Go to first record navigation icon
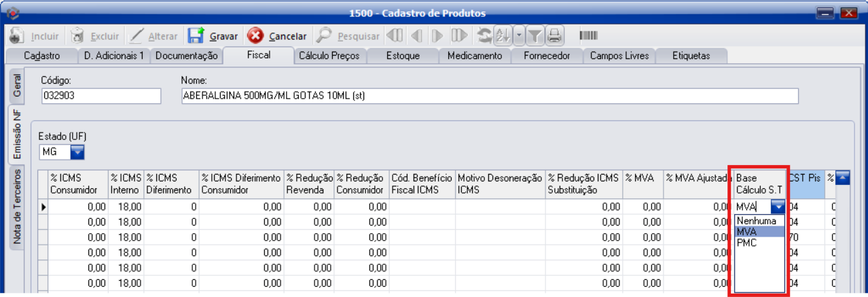 395,35
